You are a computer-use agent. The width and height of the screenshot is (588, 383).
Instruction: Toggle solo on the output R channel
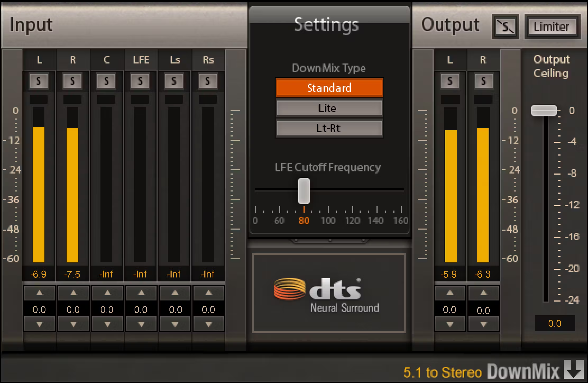483,81
